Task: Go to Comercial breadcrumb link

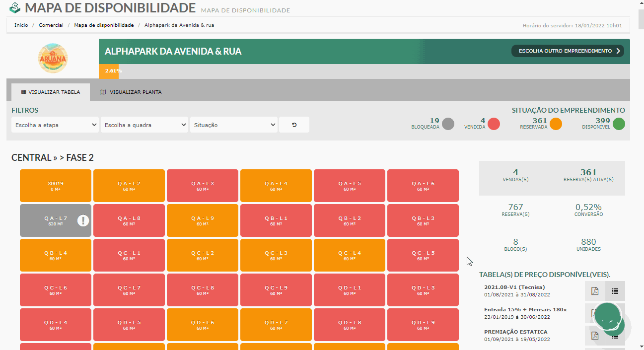Action: [51, 25]
